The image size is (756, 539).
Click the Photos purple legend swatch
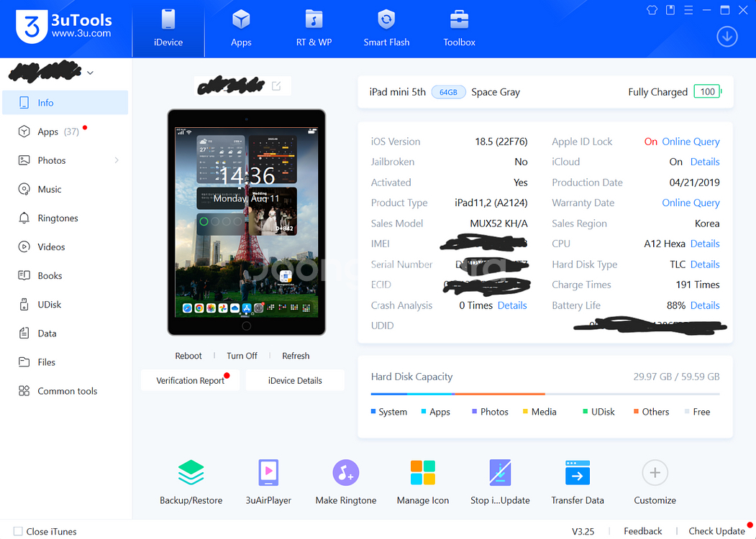pyautogui.click(x=475, y=411)
